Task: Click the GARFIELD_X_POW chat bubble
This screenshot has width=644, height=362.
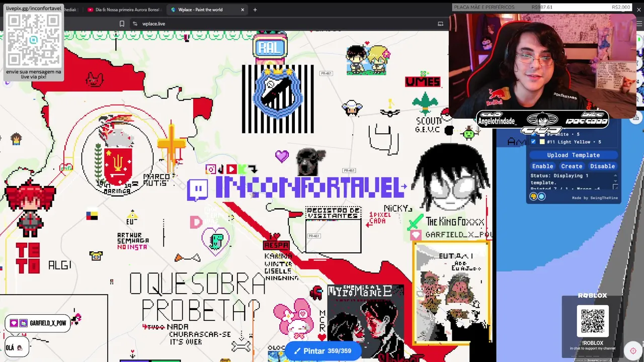Action: pyautogui.click(x=38, y=323)
